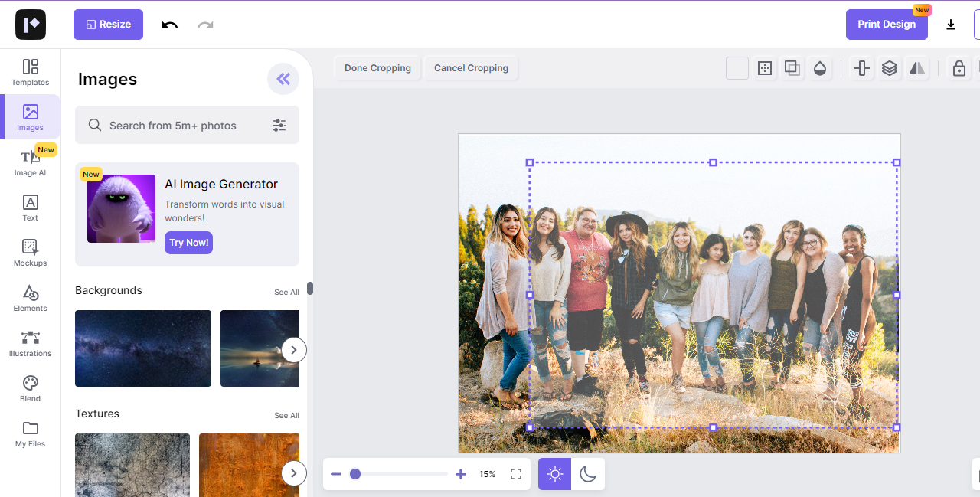Viewport: 980px width, 497px height.
Task: Click Cancel Cropping button
Action: tap(471, 68)
